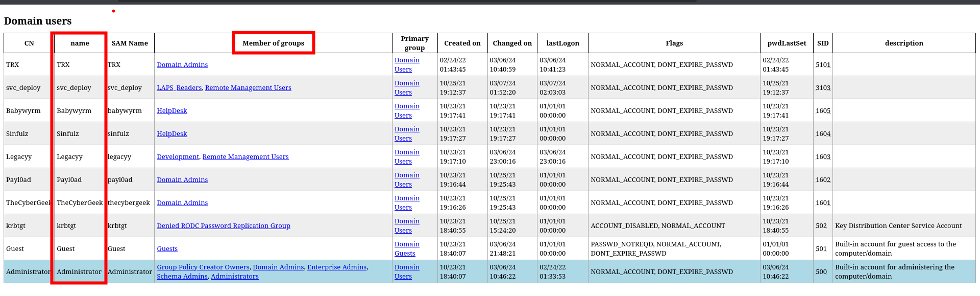Click the Enterprise Admins link
The height and width of the screenshot is (296, 980).
(337, 267)
